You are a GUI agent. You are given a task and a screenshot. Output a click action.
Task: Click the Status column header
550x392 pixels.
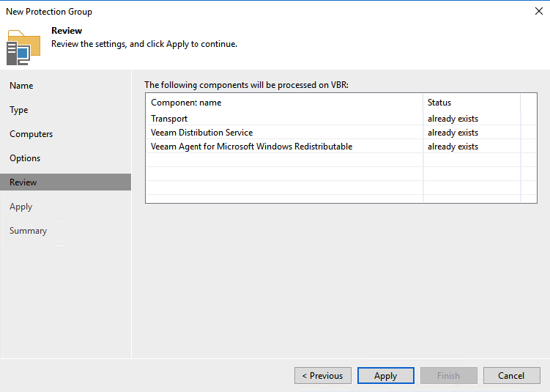point(439,103)
